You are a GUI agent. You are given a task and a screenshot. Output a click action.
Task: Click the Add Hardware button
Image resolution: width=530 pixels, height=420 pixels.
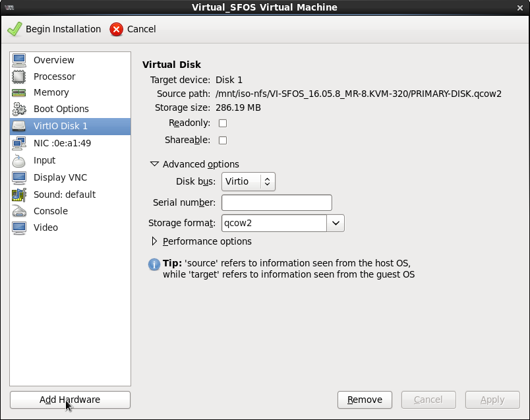(x=70, y=400)
